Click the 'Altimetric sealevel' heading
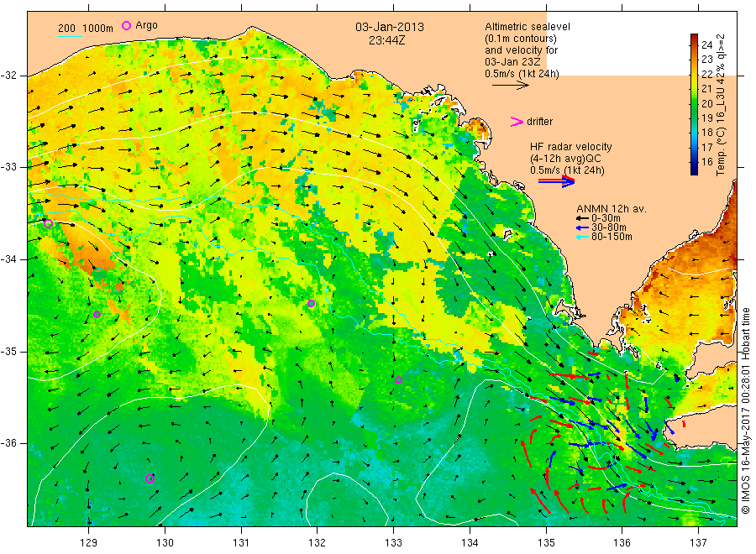 coord(528,27)
